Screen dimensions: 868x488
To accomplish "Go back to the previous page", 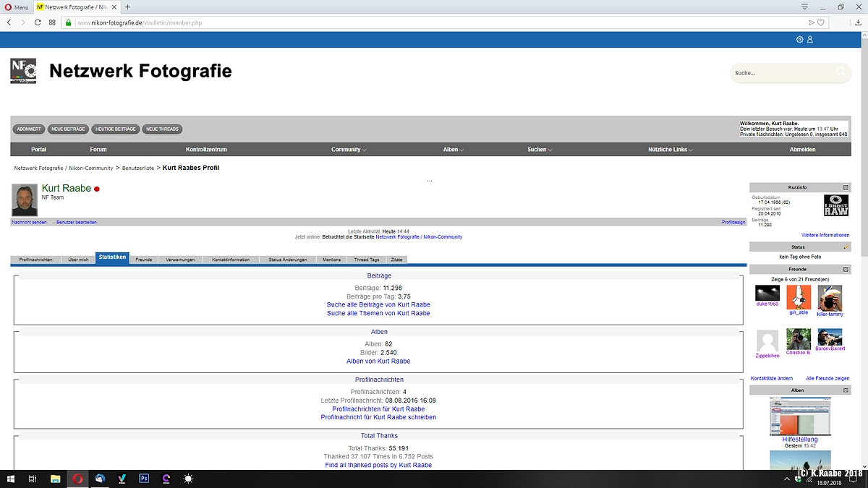I will pyautogui.click(x=9, y=22).
